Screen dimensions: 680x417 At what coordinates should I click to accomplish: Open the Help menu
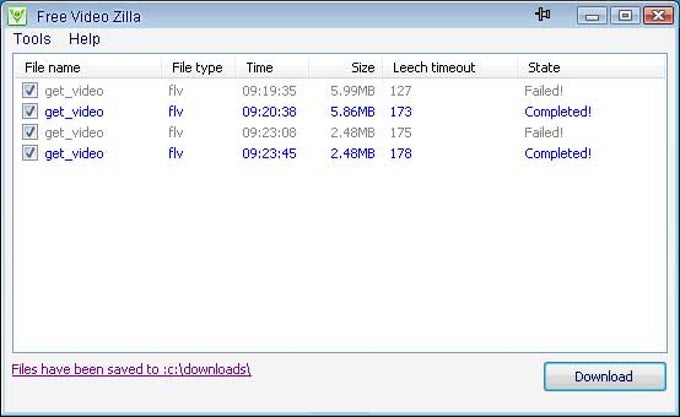coord(85,39)
